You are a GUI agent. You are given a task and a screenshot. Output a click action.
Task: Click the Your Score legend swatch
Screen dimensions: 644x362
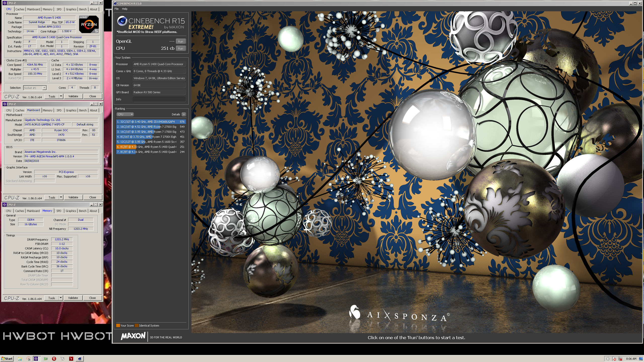point(118,326)
